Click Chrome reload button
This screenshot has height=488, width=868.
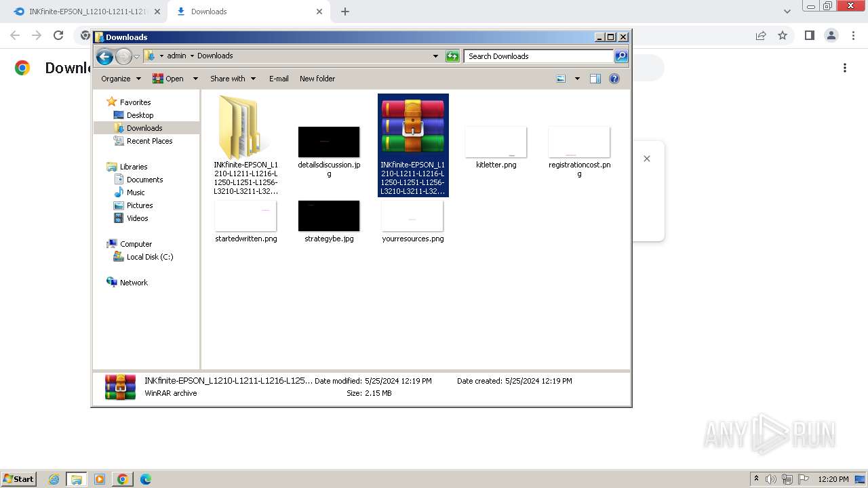click(58, 35)
